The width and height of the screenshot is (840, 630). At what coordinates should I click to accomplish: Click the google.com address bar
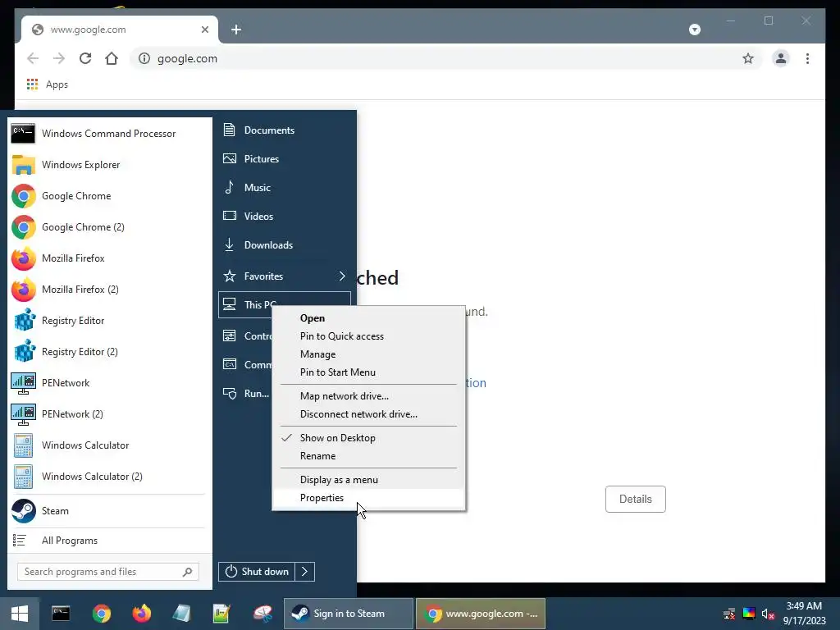(x=445, y=58)
